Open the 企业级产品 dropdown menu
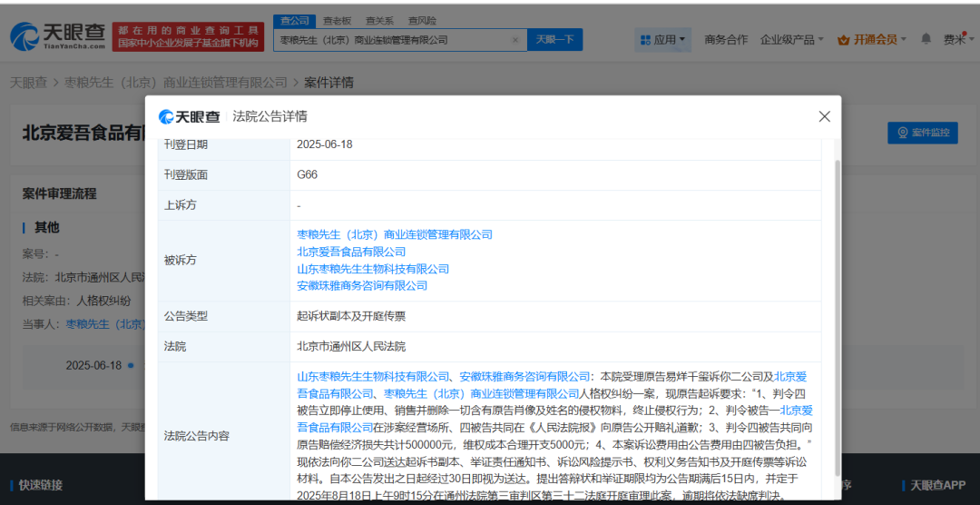980x505 pixels. 791,40
